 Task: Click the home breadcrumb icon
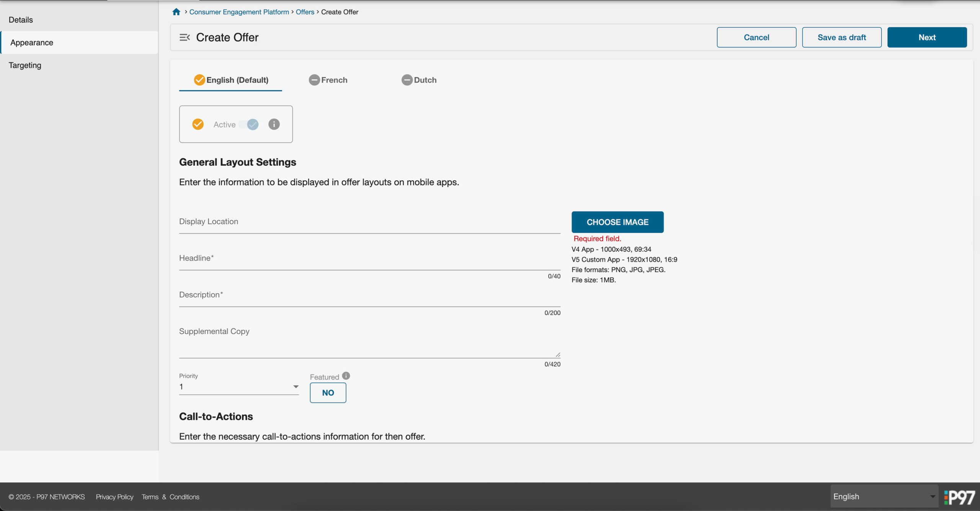coord(176,12)
